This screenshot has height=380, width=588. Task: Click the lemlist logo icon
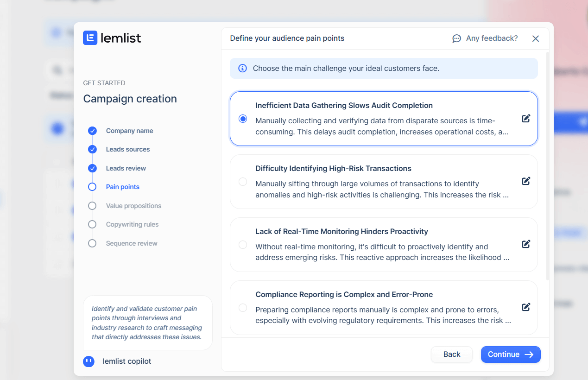pyautogui.click(x=90, y=38)
